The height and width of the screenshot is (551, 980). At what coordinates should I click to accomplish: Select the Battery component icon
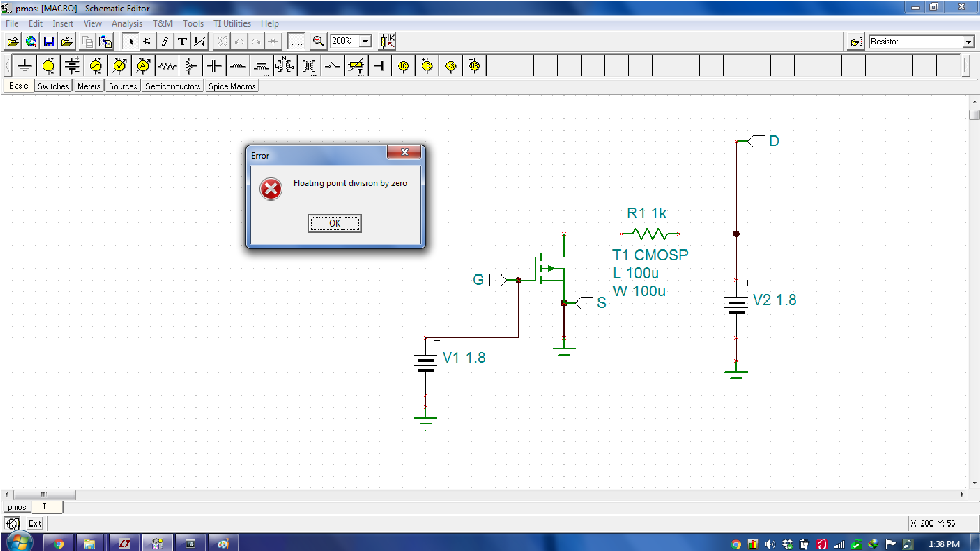pyautogui.click(x=72, y=66)
